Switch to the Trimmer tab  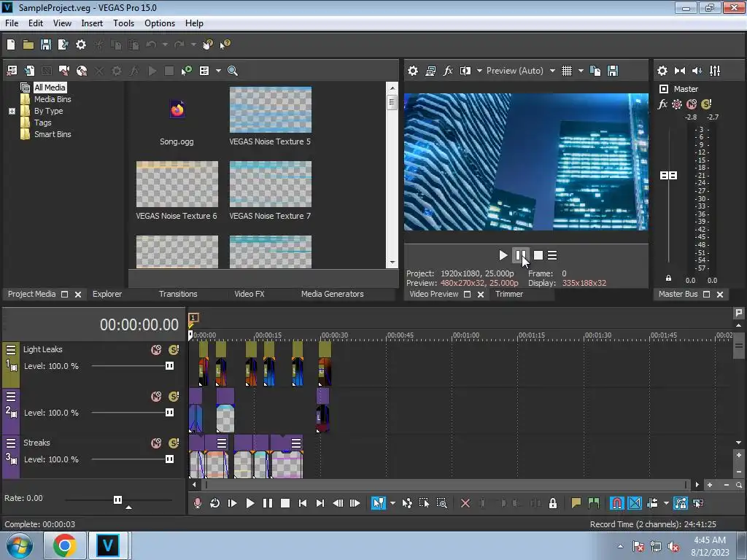click(x=508, y=294)
